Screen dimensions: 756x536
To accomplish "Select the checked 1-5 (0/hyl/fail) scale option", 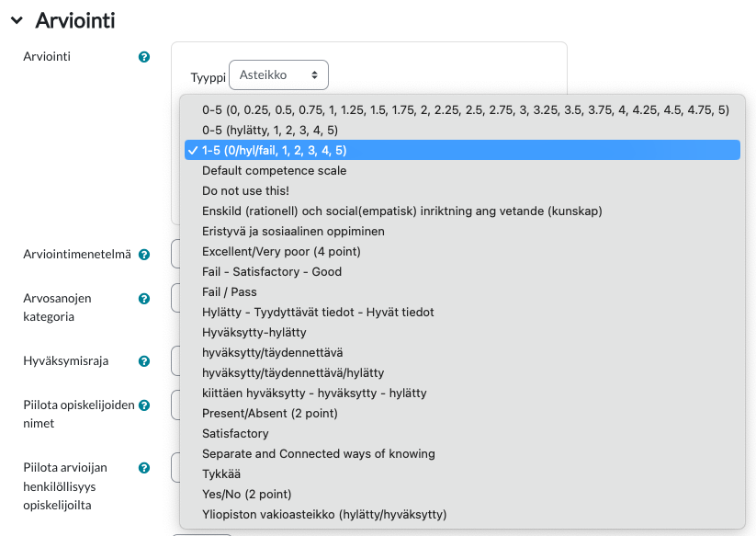I will point(462,150).
